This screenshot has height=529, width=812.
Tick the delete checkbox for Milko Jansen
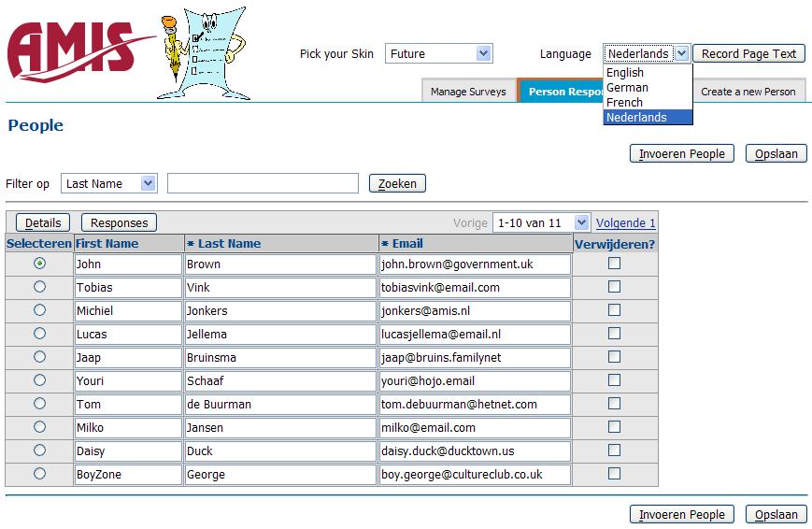[x=614, y=427]
